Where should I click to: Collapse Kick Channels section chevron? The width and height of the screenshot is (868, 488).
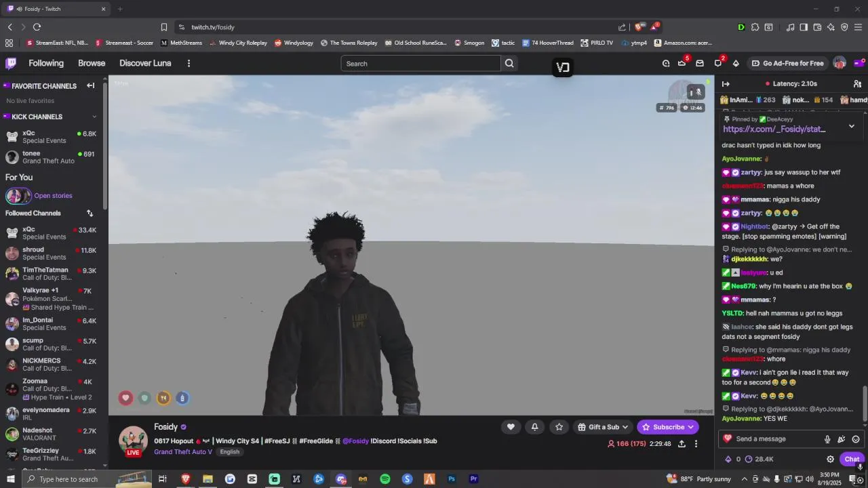click(x=94, y=117)
